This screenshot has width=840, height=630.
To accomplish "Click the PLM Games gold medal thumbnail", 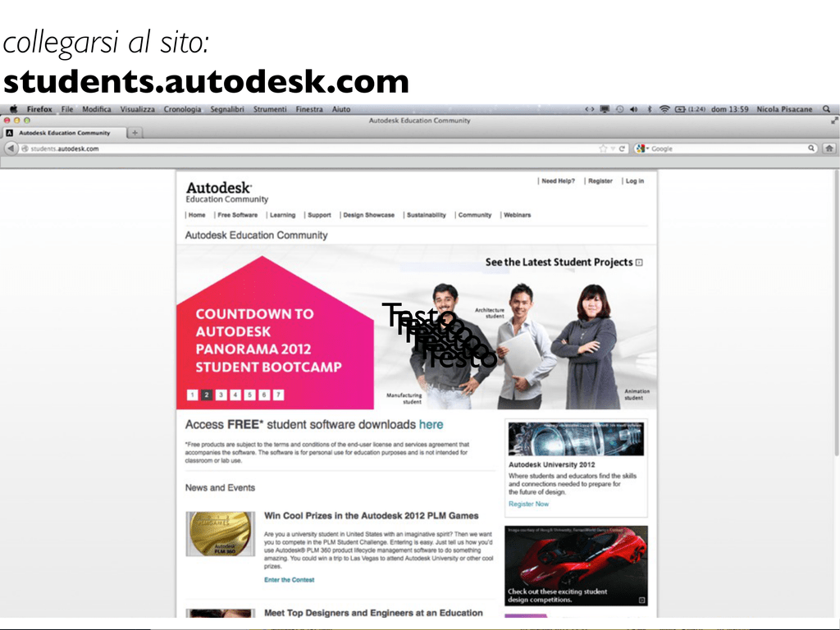I will (220, 533).
